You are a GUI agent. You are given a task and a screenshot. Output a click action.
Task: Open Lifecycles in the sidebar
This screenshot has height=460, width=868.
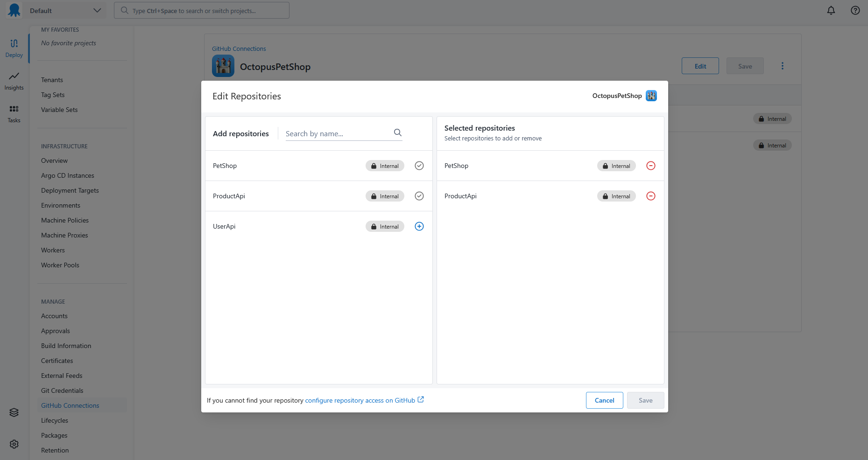[x=55, y=420]
